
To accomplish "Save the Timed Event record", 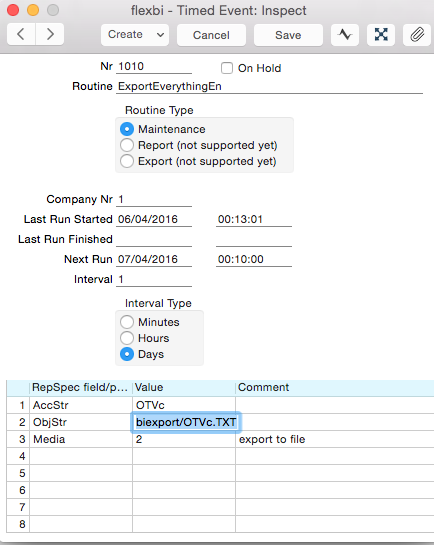I will pos(288,35).
